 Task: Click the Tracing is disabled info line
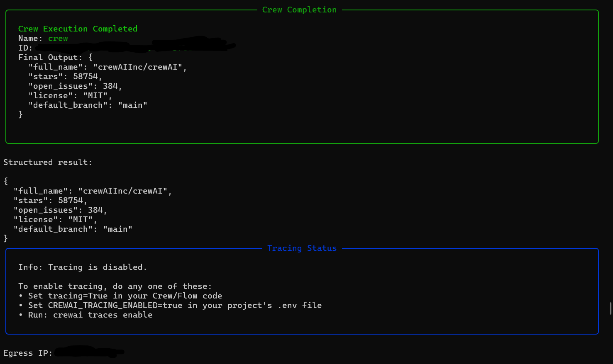click(x=83, y=267)
